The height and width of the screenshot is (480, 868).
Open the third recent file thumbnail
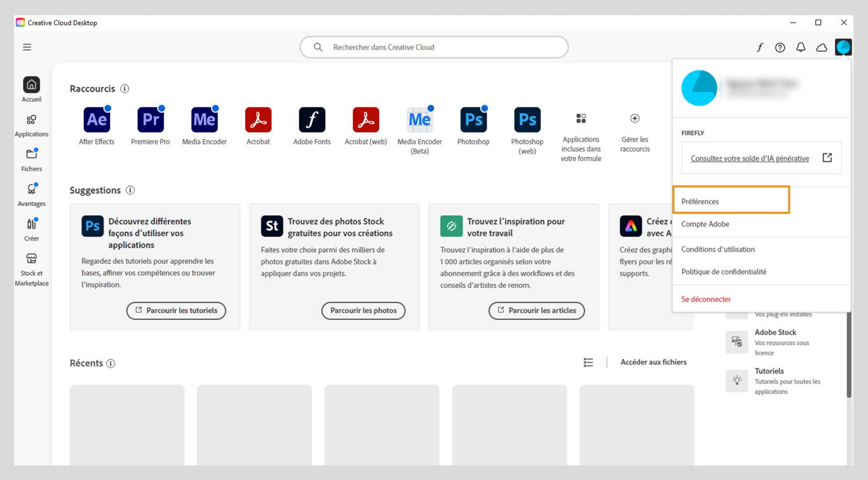(x=382, y=425)
